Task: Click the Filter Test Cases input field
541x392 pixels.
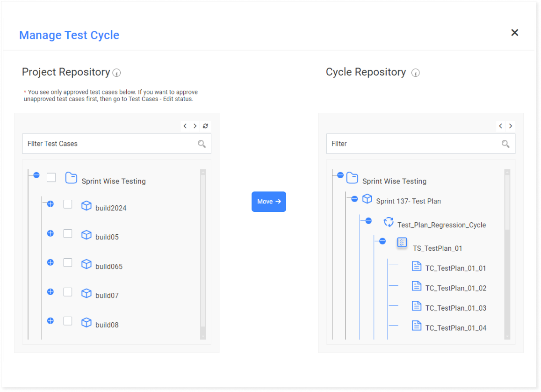Action: [110, 144]
